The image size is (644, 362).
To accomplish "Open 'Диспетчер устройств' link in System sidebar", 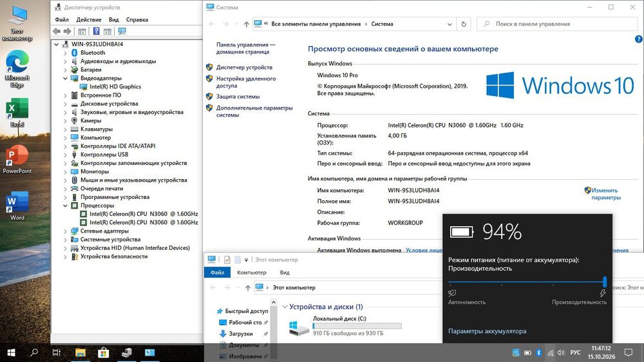I will pos(244,68).
